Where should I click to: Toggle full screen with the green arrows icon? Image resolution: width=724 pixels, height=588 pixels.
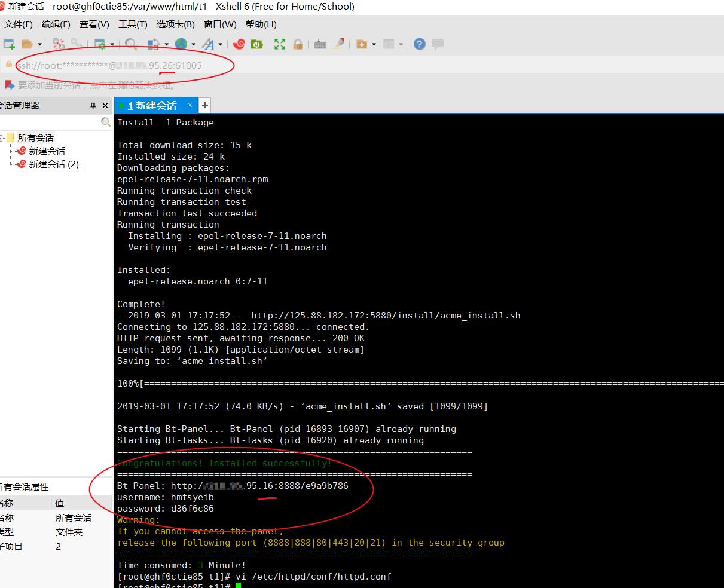280,44
